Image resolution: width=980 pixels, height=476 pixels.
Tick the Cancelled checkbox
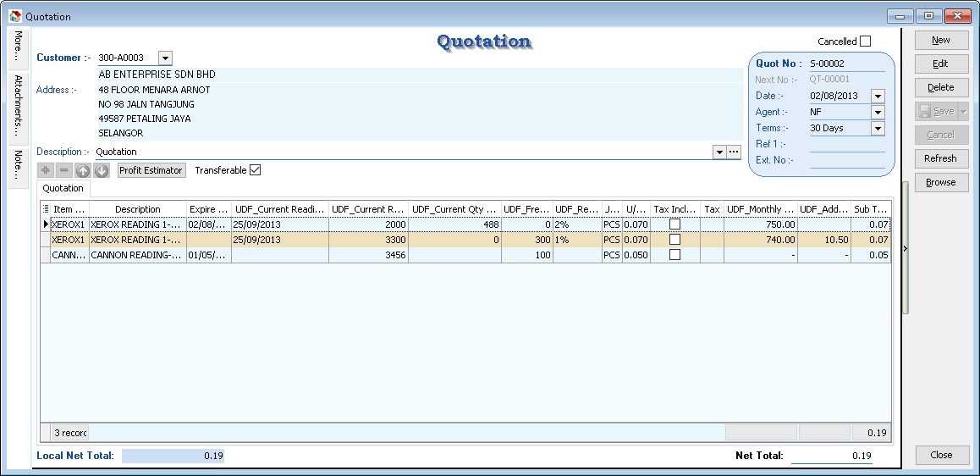(865, 42)
